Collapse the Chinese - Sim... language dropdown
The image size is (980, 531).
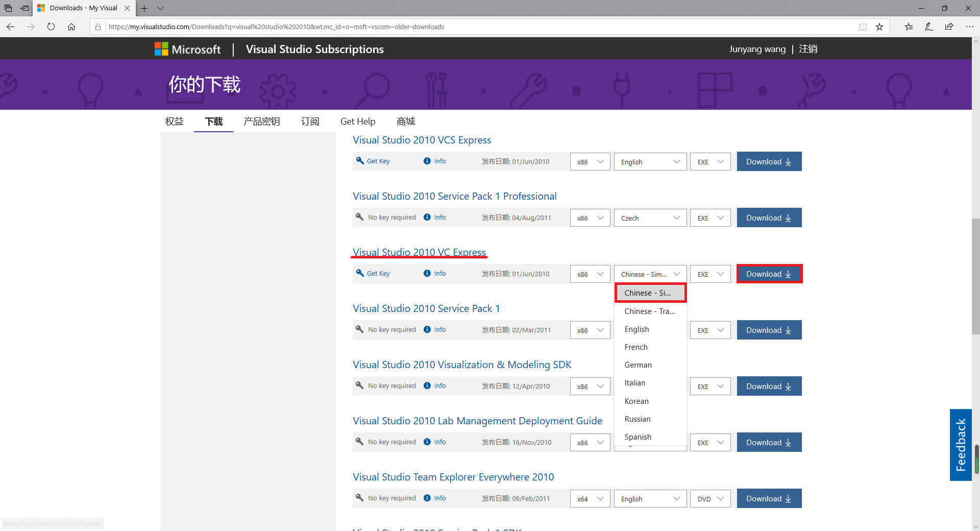650,274
